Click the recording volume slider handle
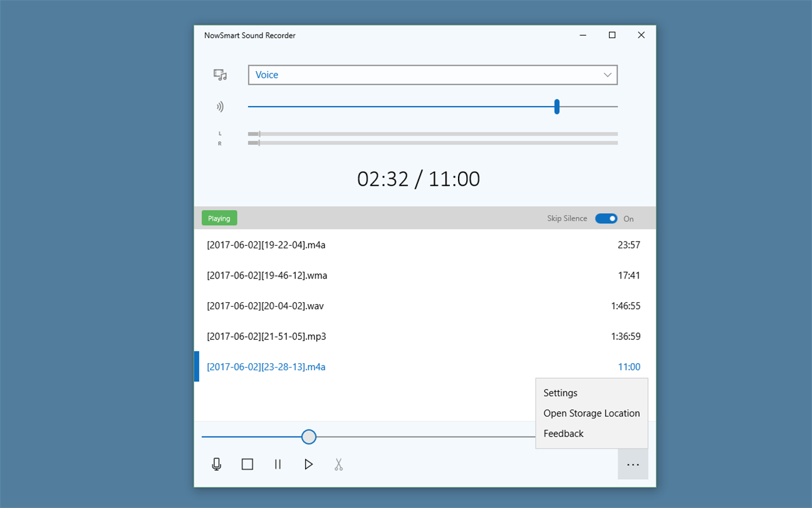812x508 pixels. (557, 107)
